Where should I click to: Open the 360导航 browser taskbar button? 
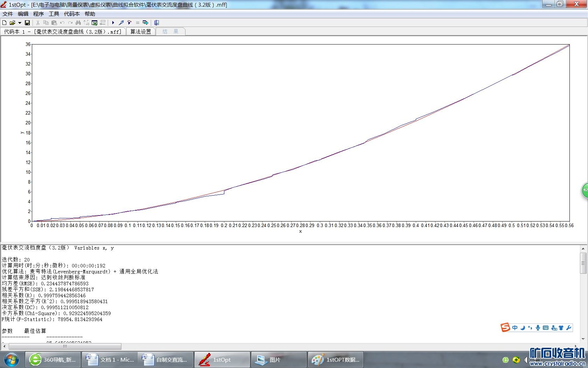53,360
